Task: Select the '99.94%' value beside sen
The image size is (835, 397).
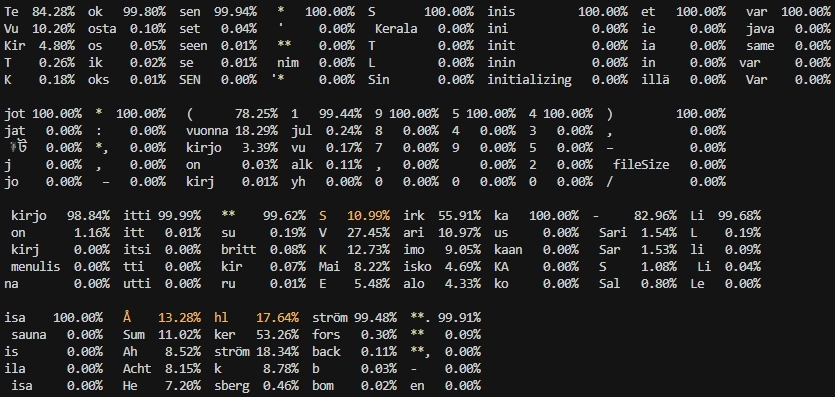Action: [x=235, y=11]
